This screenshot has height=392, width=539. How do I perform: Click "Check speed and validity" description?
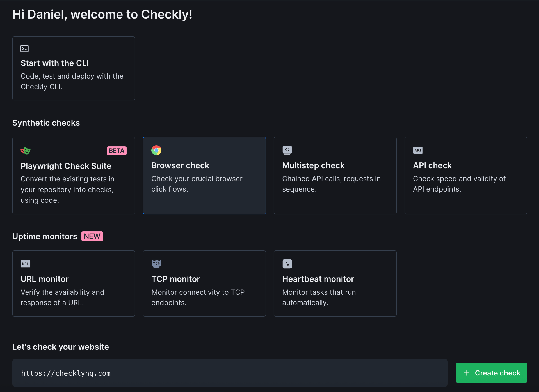click(459, 184)
